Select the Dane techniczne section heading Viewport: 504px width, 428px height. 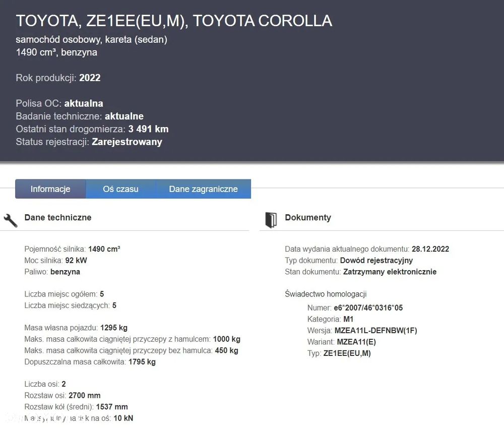(x=58, y=218)
